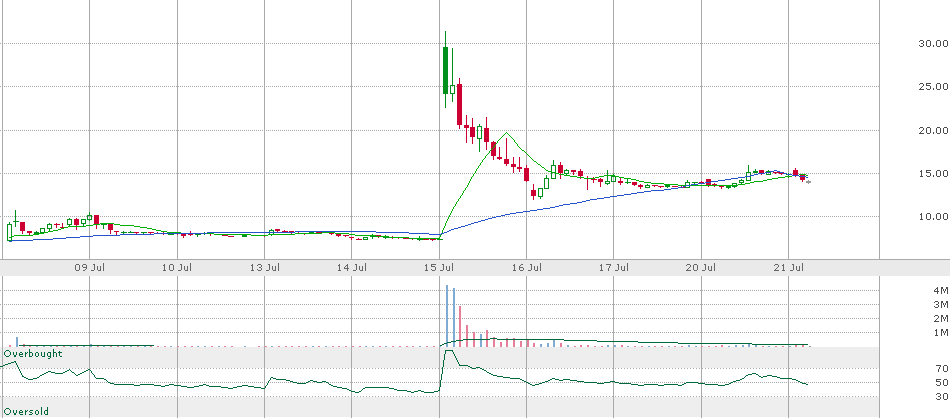Click the tall pink volume bar on 15 Jul
This screenshot has width=950, height=418.
(460, 327)
